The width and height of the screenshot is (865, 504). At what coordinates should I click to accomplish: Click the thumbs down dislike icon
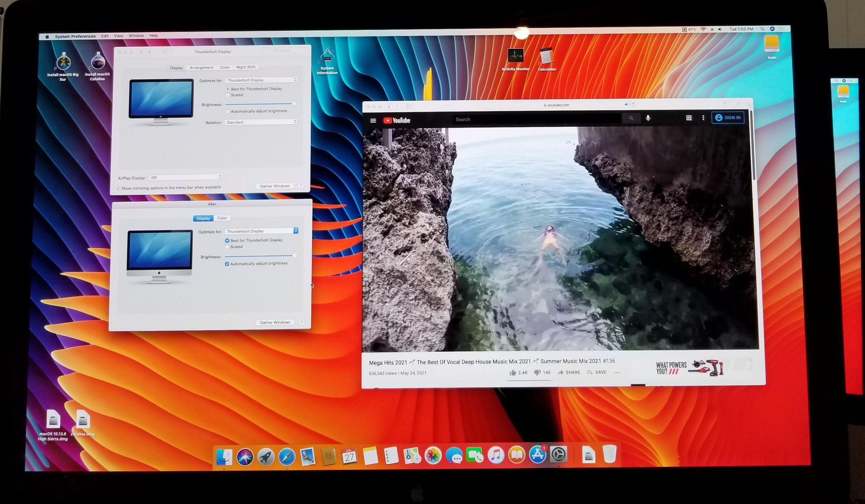click(537, 373)
